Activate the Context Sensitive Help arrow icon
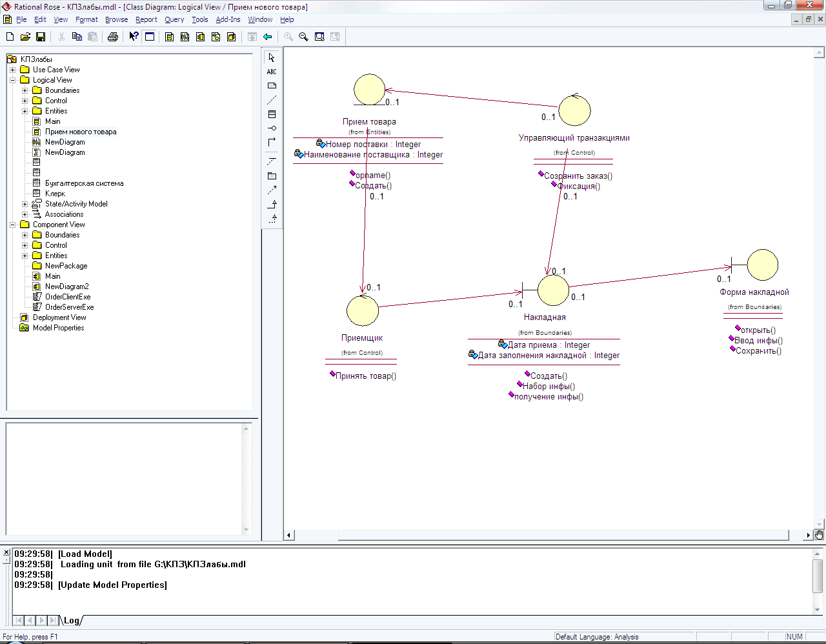 click(134, 37)
